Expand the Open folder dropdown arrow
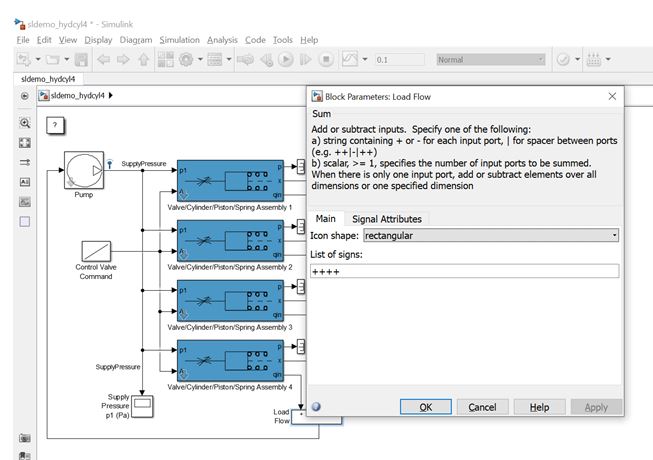The width and height of the screenshot is (653, 460). click(x=67, y=60)
